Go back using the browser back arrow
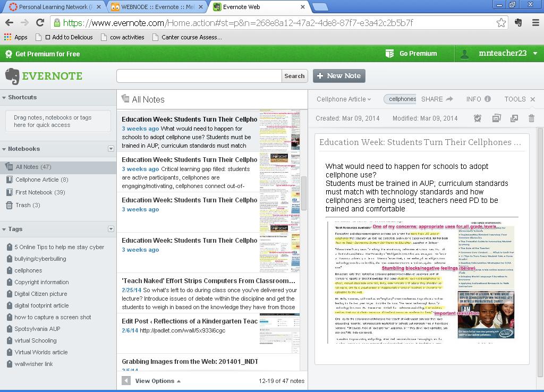The width and height of the screenshot is (544, 392). [10, 23]
